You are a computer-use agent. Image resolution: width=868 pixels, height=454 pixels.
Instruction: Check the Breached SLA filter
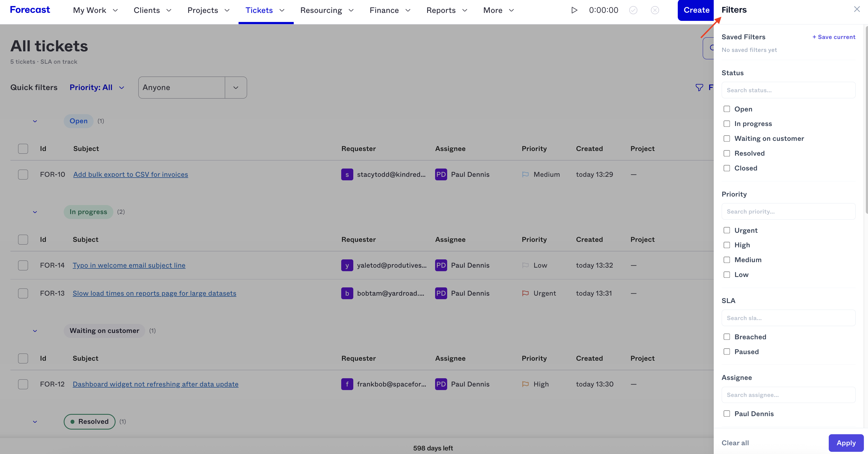[x=726, y=337]
